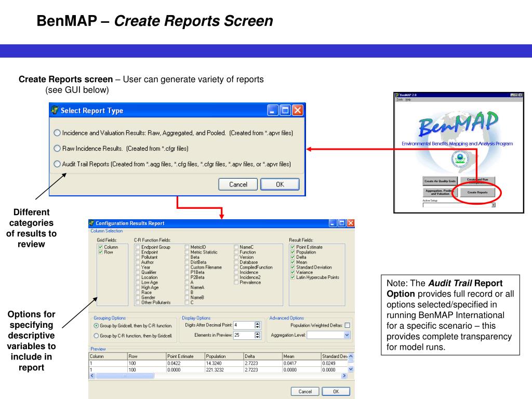
Task: Uncheck Standard Deviation result field
Action: [293, 268]
